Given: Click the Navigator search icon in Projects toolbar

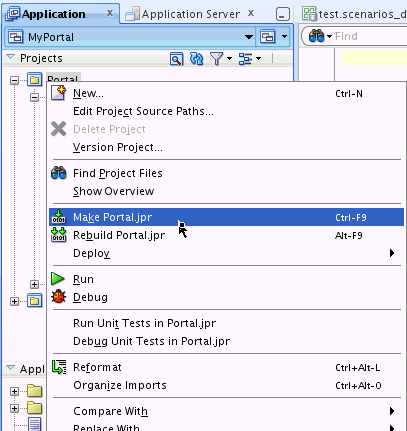Looking at the screenshot, I should pyautogui.click(x=177, y=59).
